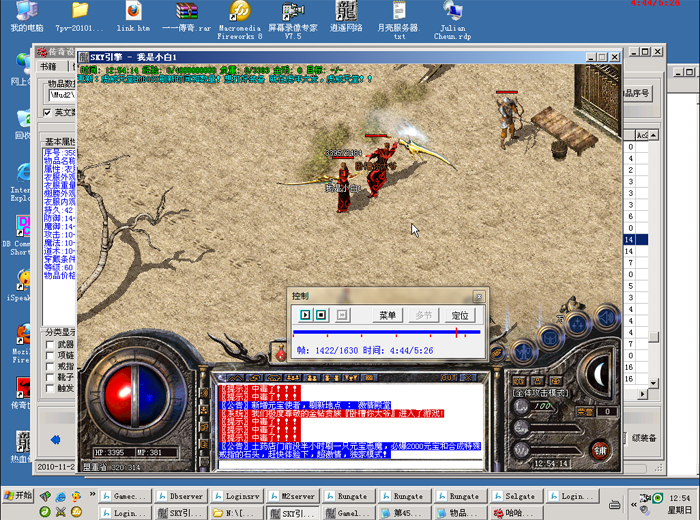Image resolution: width=700 pixels, height=520 pixels.
Task: Click the play button in the 控制 dialog
Action: pos(305,315)
